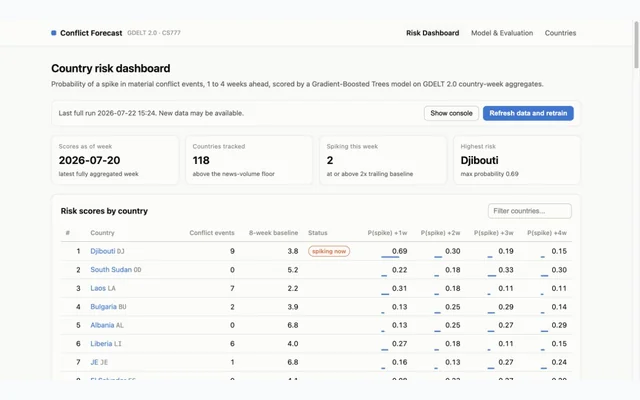Sort by 8-week baseline column header

273,233
